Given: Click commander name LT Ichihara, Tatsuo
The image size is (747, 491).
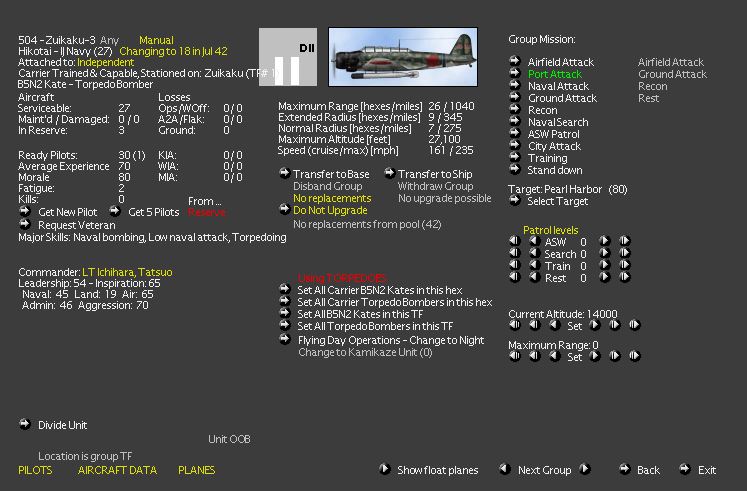Looking at the screenshot, I should [x=127, y=272].
